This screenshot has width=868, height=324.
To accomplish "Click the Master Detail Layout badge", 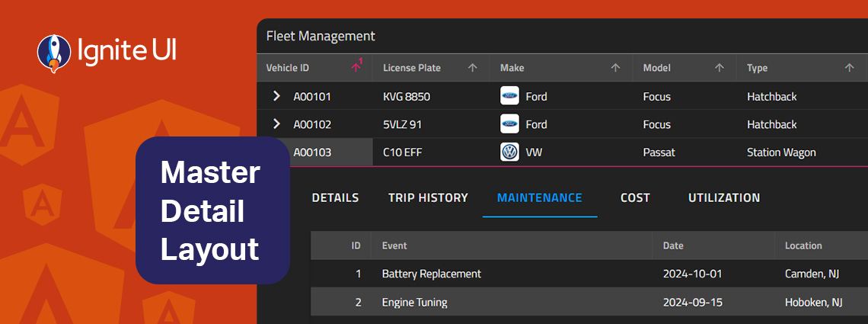I will (x=212, y=210).
